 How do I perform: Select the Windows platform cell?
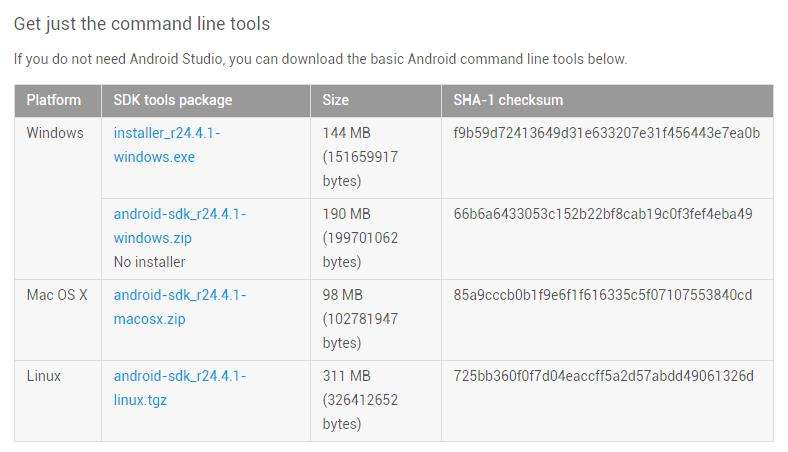tap(55, 133)
